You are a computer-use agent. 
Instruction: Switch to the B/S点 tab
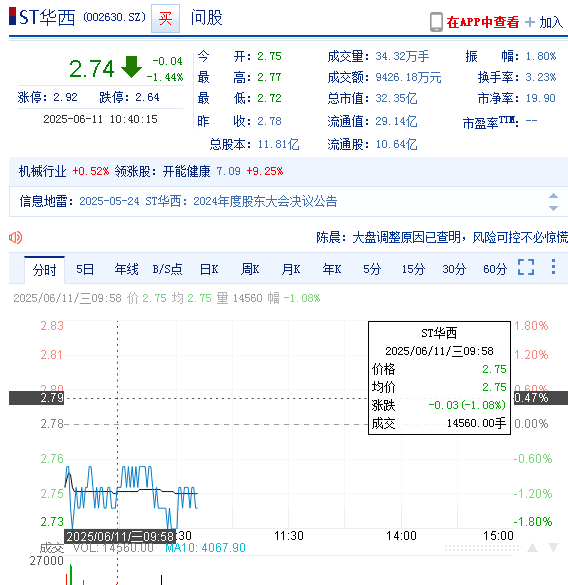pos(167,269)
